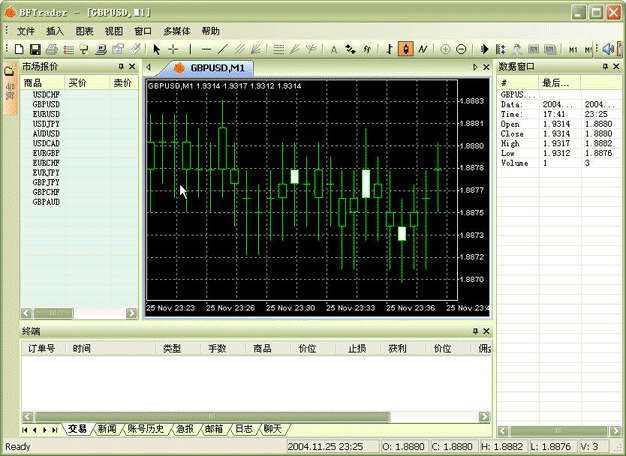Jump to first terminal tab with arrow
626x456 pixels.
[x=25, y=430]
